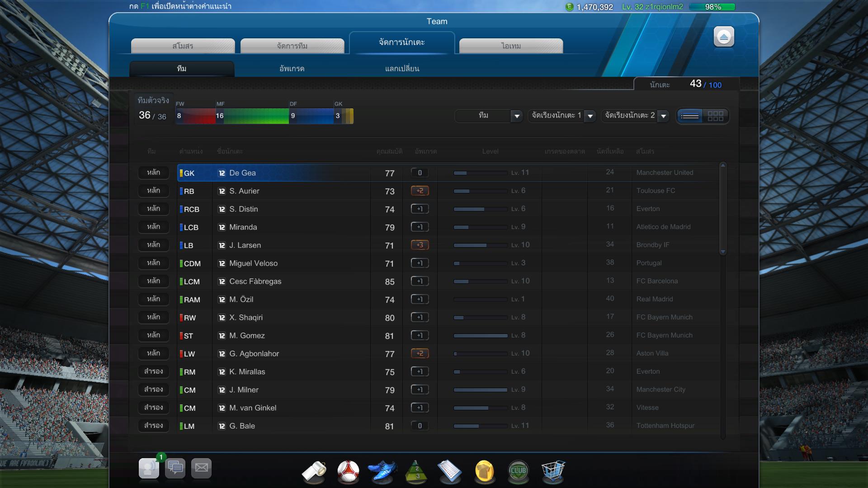The width and height of the screenshot is (868, 488).
Task: Open จัดเรียงนักเตะ 2 sort dropdown
Action: (x=663, y=116)
